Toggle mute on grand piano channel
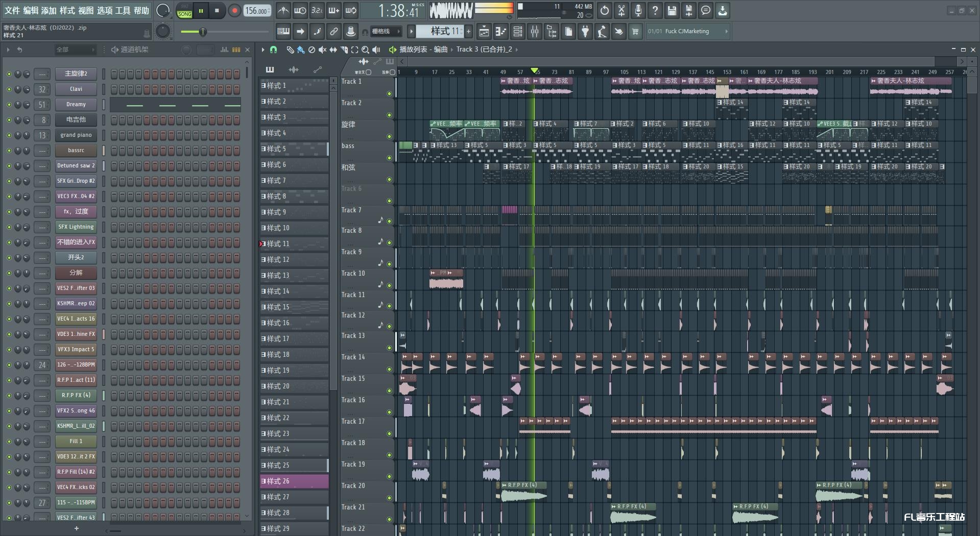Viewport: 980px width, 536px height. tap(9, 135)
